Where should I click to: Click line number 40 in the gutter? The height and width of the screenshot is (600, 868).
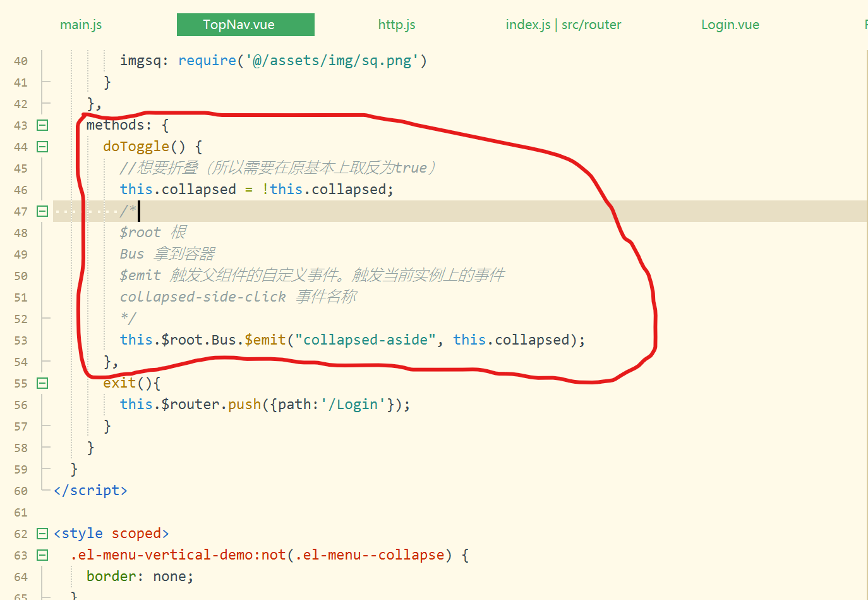[21, 61]
